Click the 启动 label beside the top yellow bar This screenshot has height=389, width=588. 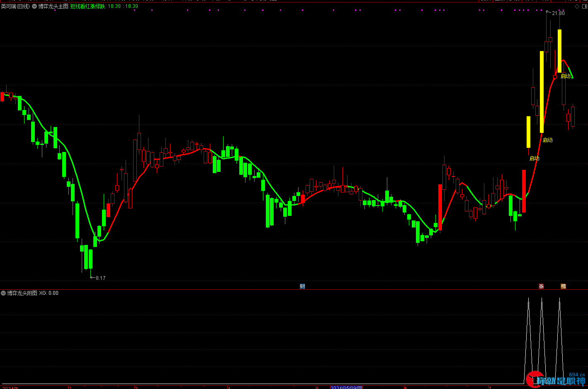click(565, 76)
